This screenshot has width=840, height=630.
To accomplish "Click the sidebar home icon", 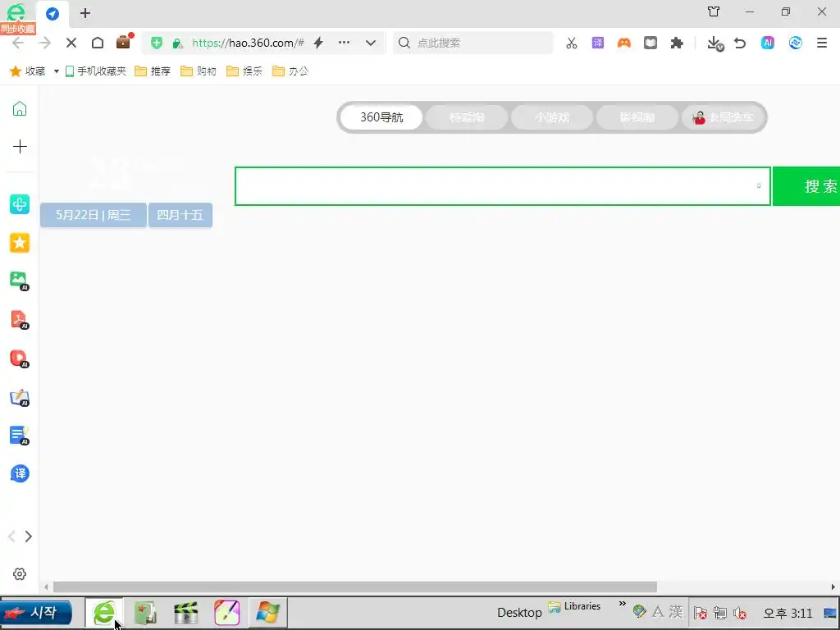I will [x=20, y=109].
